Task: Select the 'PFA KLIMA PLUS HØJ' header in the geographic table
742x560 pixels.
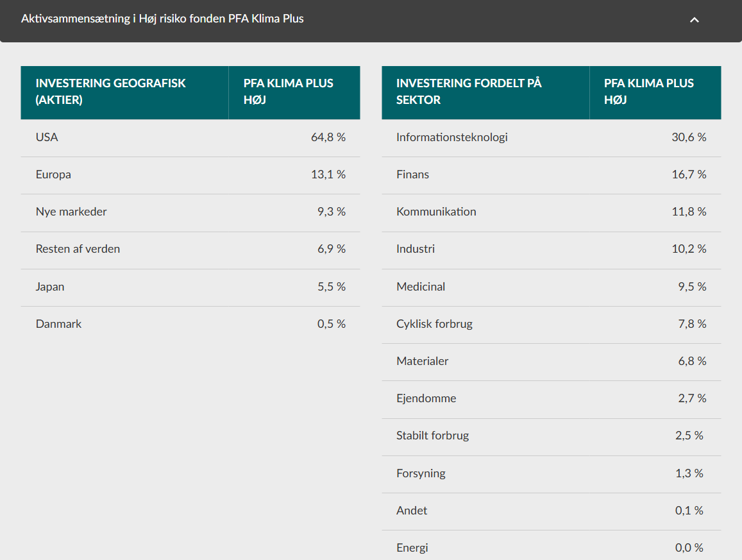Action: 294,92
